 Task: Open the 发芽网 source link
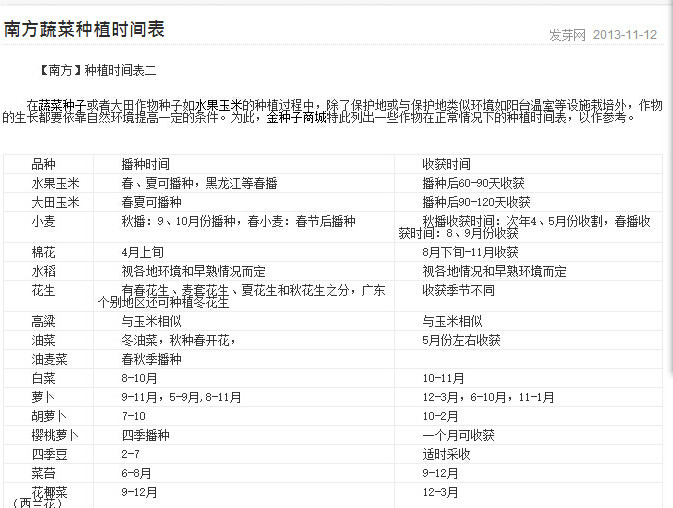(x=567, y=35)
